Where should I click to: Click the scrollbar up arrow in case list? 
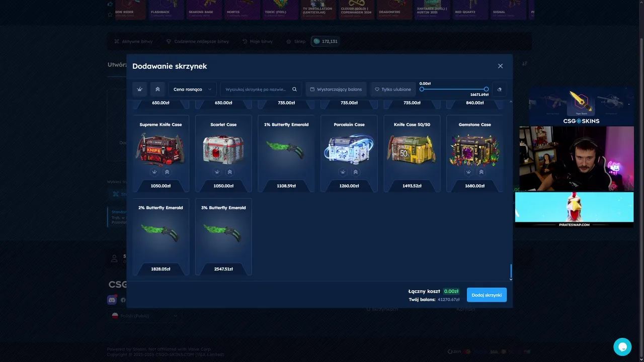point(511,102)
